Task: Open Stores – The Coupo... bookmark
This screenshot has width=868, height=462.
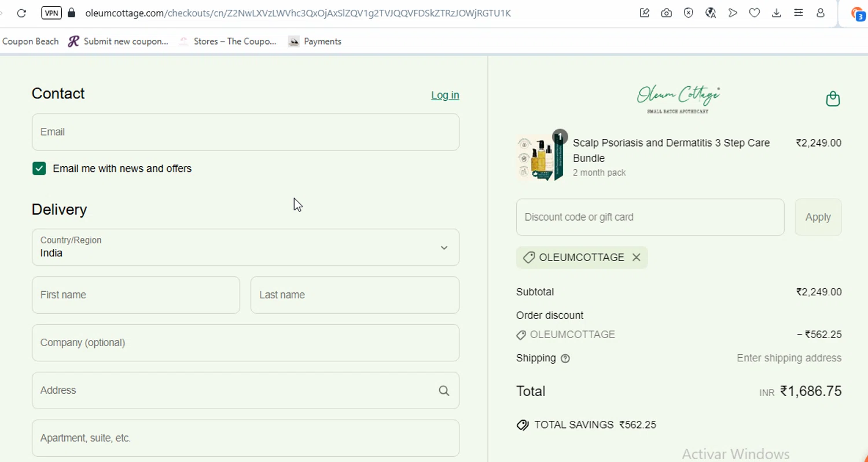Action: coord(228,41)
